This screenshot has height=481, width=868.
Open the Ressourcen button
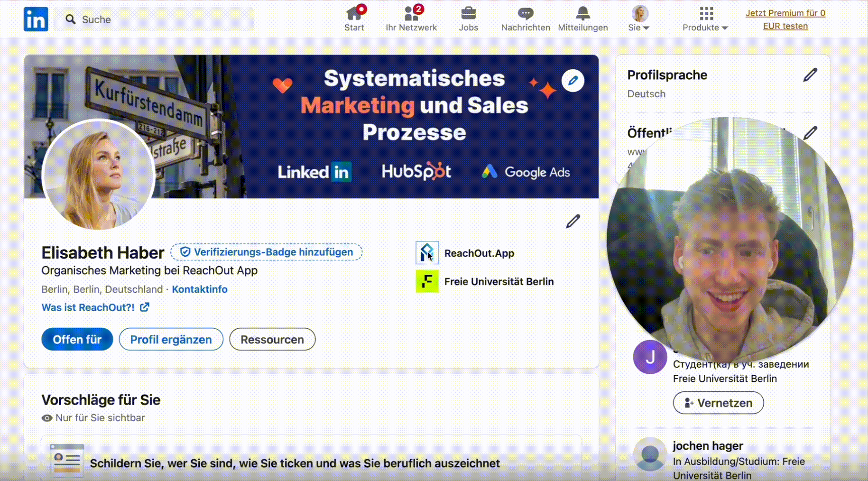pos(272,340)
